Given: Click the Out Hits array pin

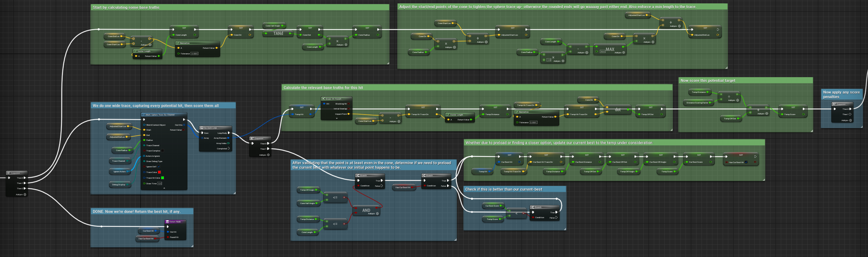Looking at the screenshot, I should pos(183,125).
